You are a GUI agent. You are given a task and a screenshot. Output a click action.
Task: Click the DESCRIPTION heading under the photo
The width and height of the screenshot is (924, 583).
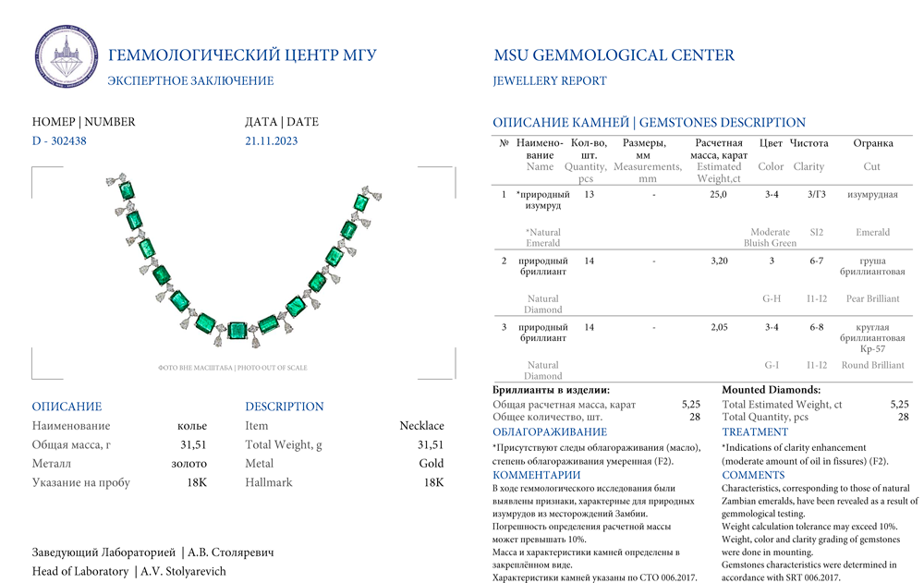[285, 407]
